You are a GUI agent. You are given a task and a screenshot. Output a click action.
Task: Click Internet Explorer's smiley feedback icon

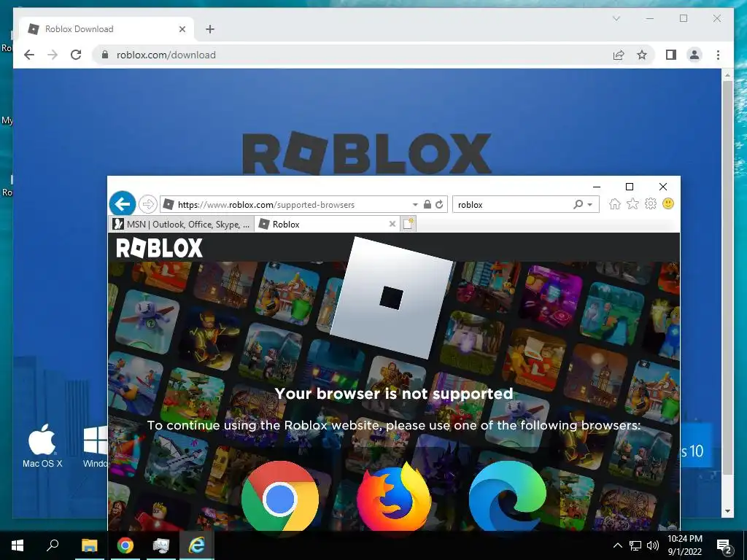[668, 204]
